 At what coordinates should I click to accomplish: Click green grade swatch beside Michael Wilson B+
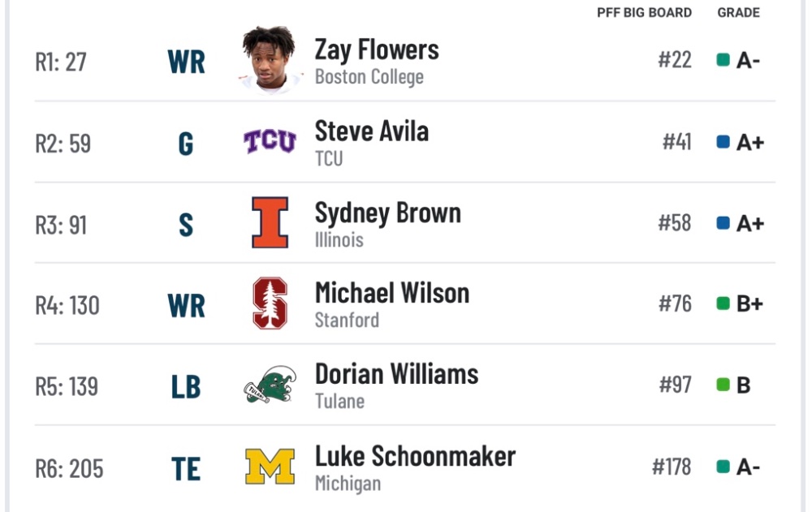[x=723, y=303]
